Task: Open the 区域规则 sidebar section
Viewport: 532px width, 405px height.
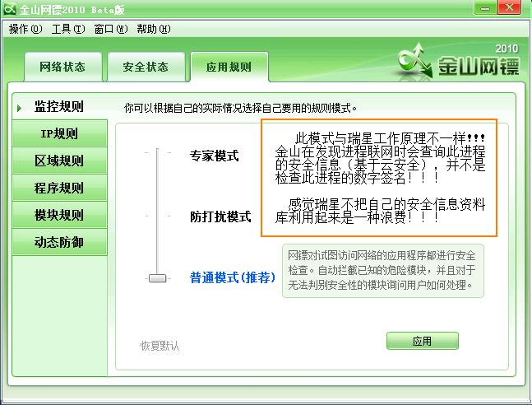Action: (x=60, y=161)
